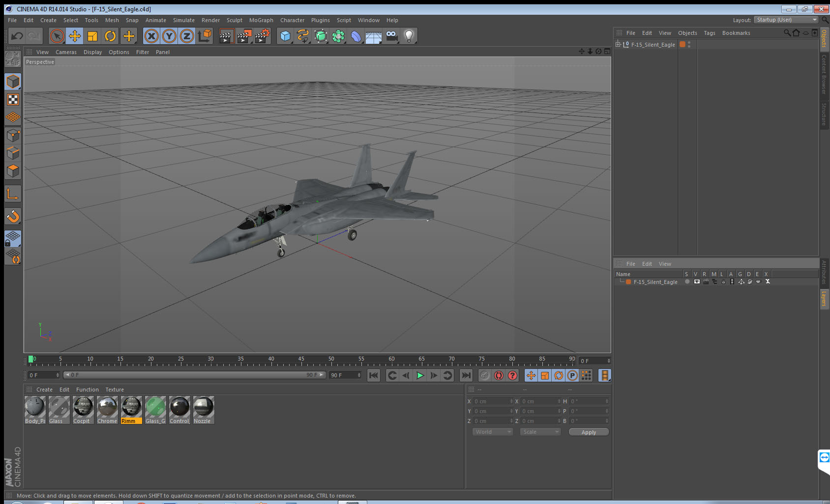Play the animation forward
The image size is (830, 504).
420,375
